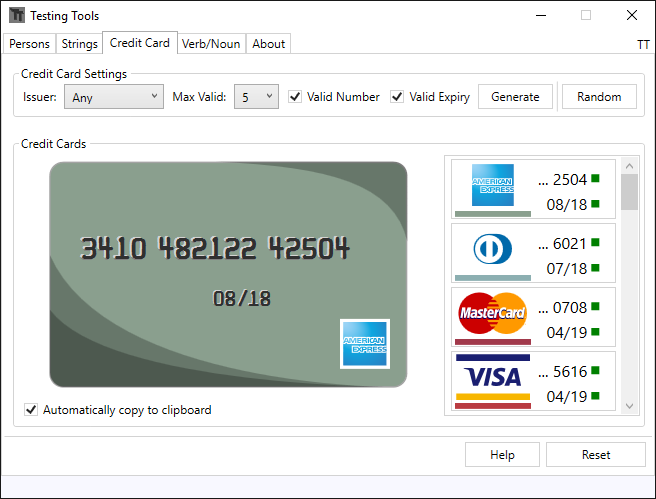The height and width of the screenshot is (499, 656).
Task: Click the MasterCard 04/19 expiry text
Action: (x=567, y=333)
